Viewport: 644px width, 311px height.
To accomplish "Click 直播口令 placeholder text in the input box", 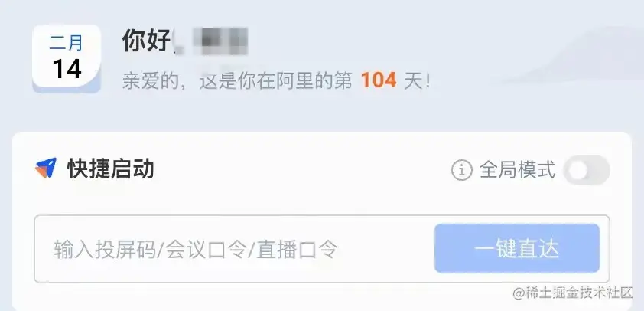I will (x=298, y=249).
